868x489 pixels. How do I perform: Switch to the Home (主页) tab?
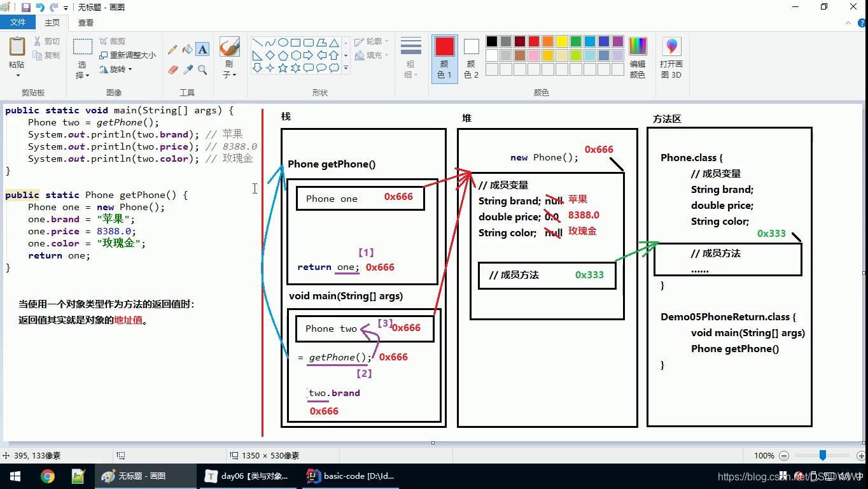click(x=52, y=22)
